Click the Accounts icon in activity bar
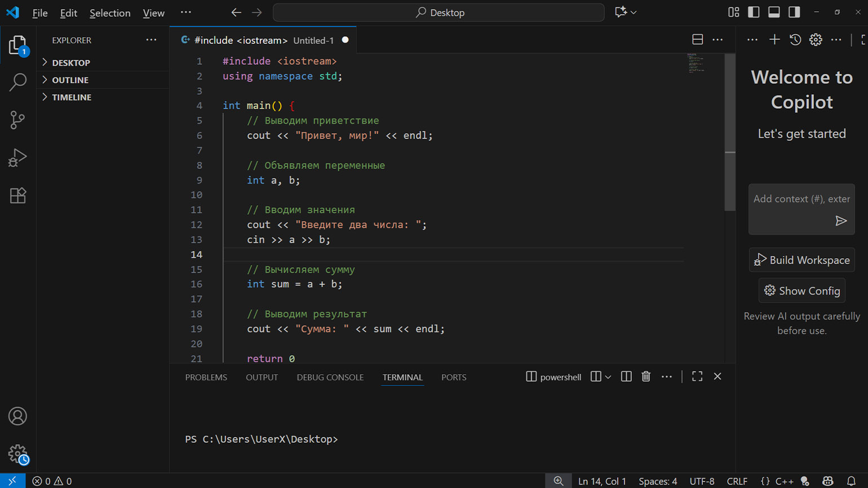This screenshot has width=868, height=488. pyautogui.click(x=17, y=416)
